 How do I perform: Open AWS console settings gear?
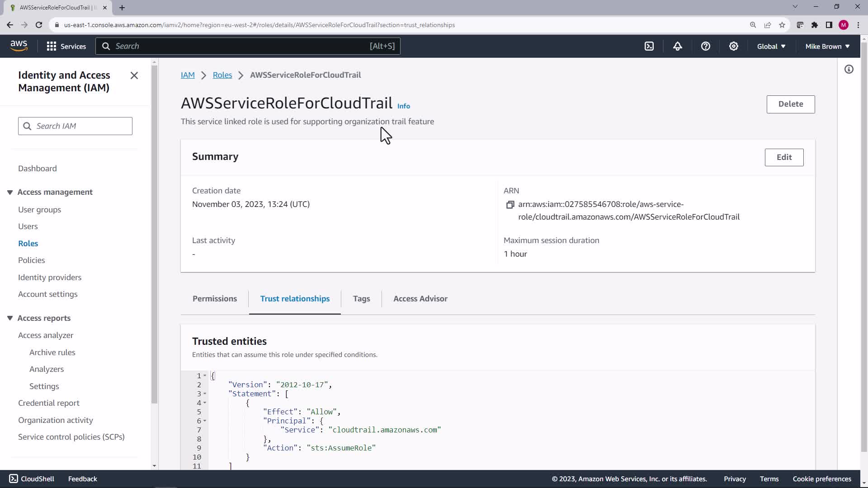point(733,46)
